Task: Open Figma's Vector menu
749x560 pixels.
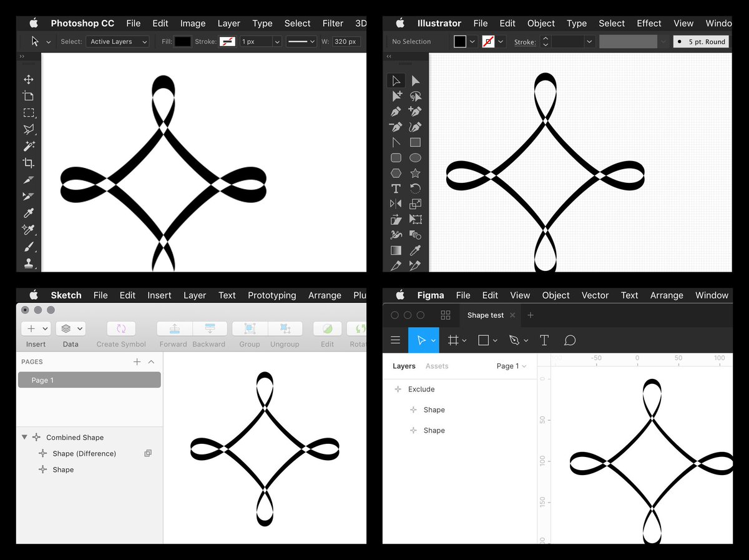Action: (x=595, y=295)
